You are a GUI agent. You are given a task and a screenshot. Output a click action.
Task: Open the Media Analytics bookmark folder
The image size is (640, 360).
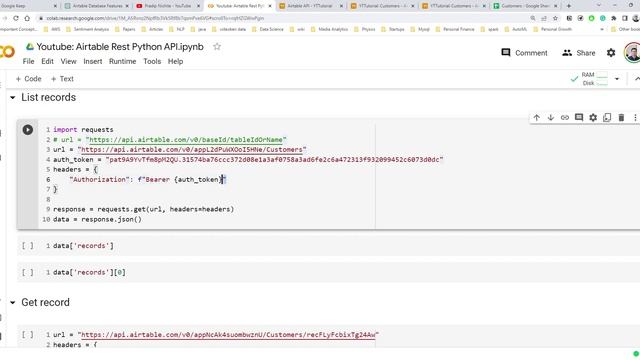pos(329,29)
